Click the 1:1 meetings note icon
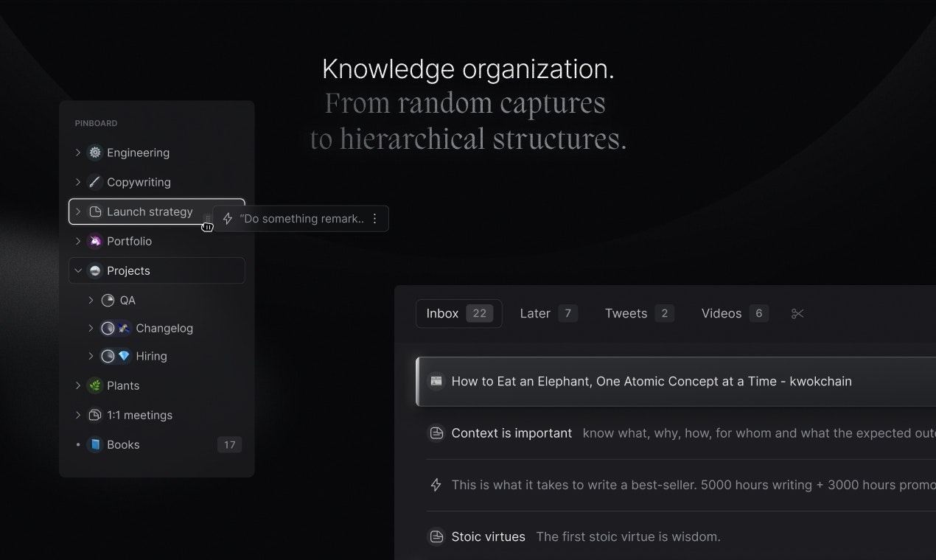936x560 pixels. [x=94, y=415]
